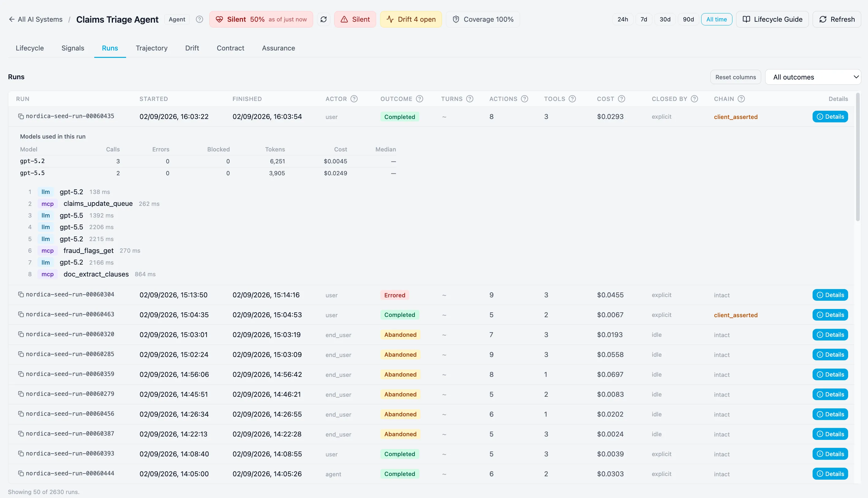
Task: Expand run nordica-seed-run-00060359 row
Action: click(x=431, y=374)
